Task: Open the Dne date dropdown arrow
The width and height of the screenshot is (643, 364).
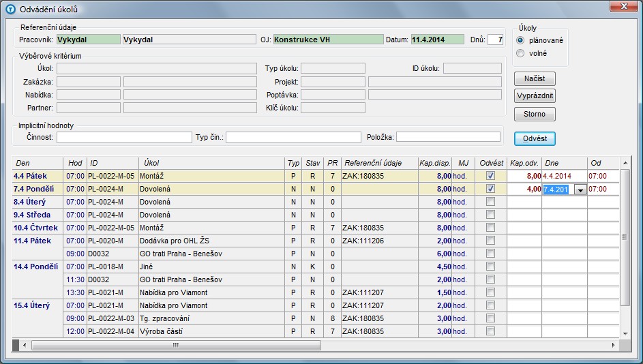Action: 580,189
